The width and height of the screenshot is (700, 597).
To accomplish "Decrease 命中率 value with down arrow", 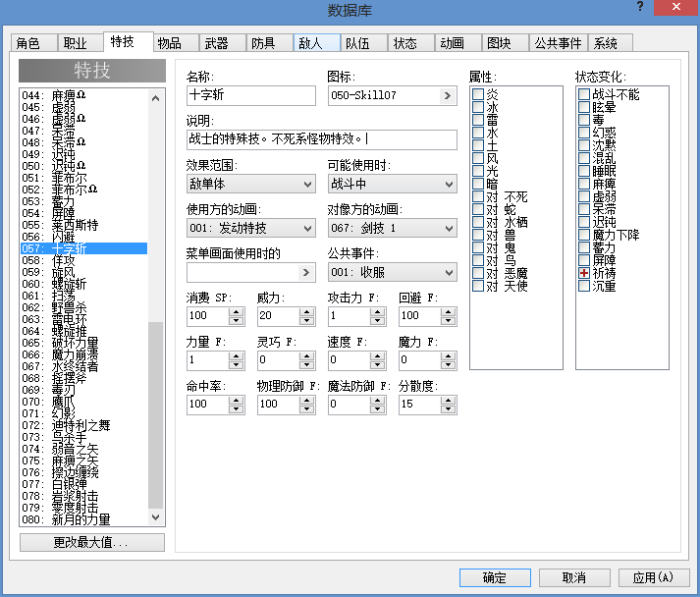I will point(237,408).
